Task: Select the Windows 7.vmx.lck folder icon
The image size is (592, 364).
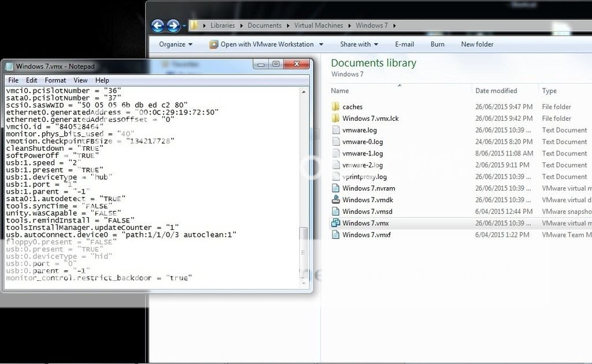Action: 336,118
